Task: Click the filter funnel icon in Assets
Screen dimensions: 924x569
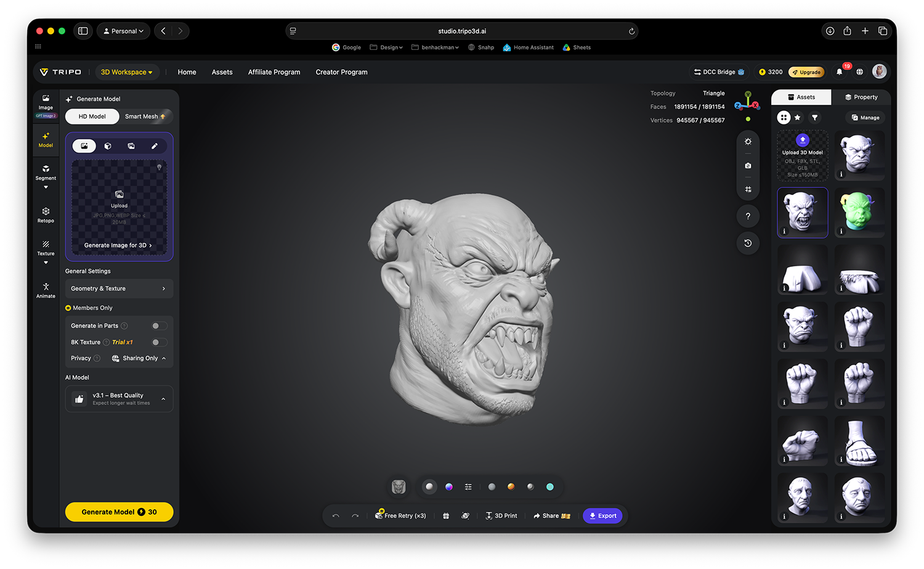Action: 815,117
